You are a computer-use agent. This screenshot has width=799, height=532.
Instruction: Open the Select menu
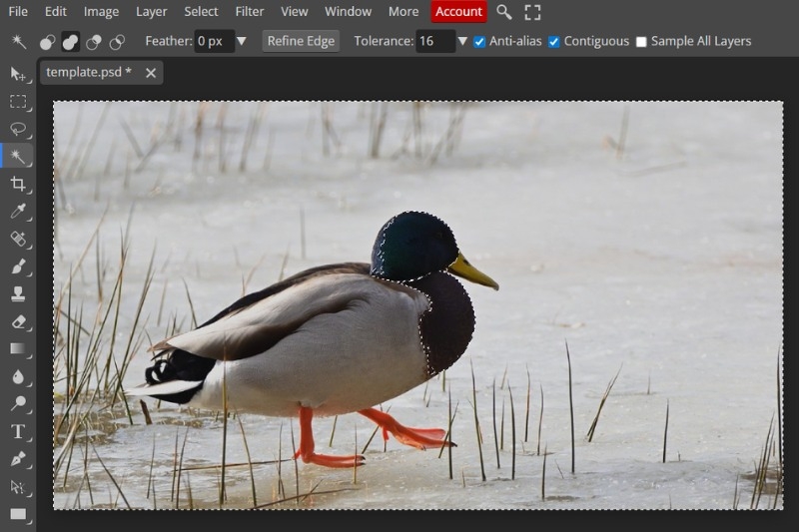201,11
